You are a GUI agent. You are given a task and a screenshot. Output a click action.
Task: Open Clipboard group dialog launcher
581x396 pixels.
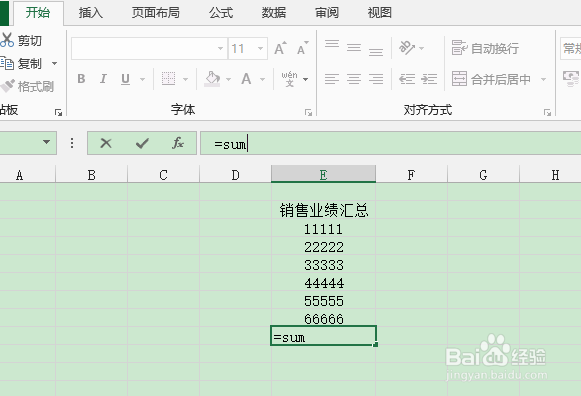pyautogui.click(x=58, y=112)
